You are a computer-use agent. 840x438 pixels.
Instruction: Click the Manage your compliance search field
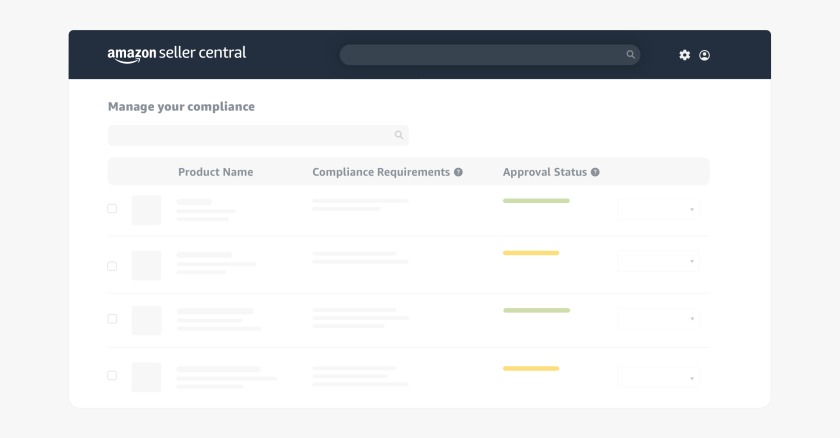click(x=250, y=135)
